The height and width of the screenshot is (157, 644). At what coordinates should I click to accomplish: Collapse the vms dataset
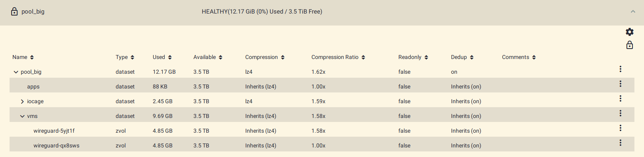point(22,116)
